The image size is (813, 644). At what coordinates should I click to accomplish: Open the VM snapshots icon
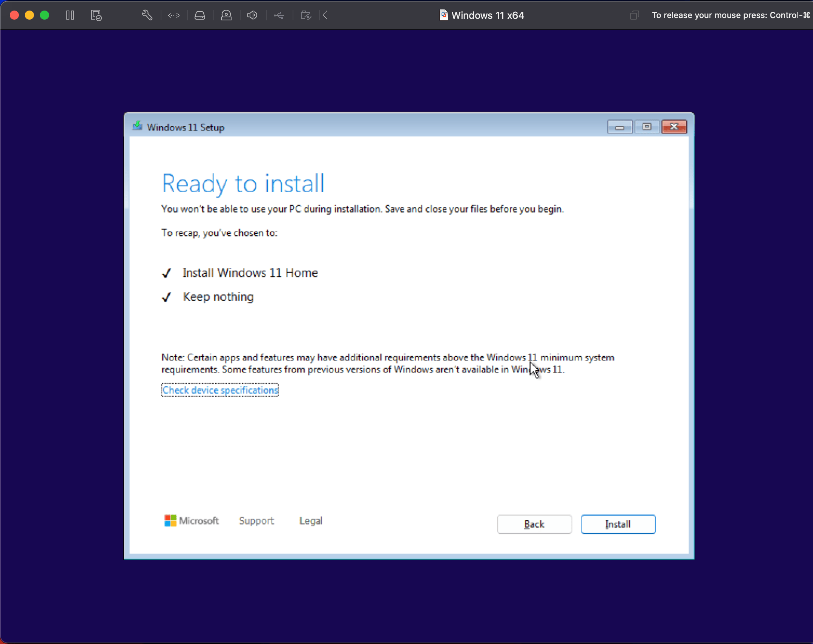[x=97, y=15]
